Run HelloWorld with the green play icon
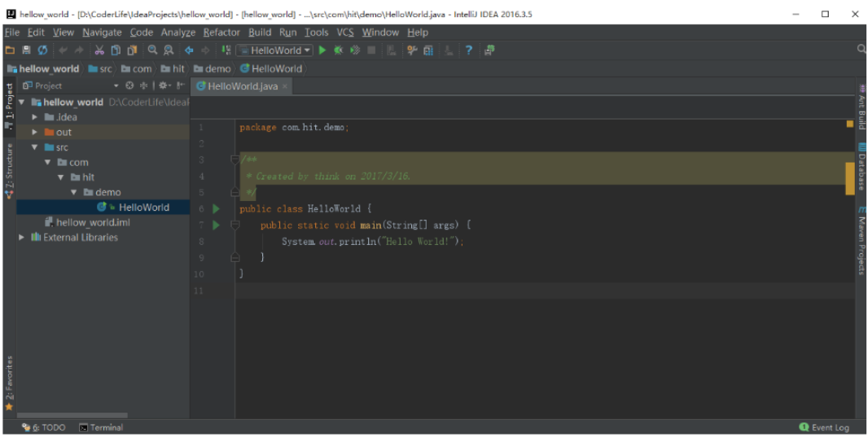 (x=322, y=50)
